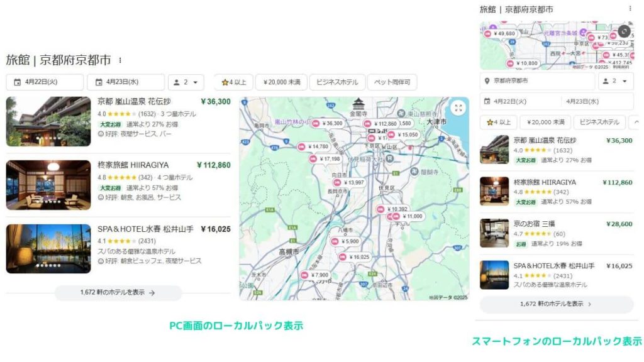Screen dimensions: 644x362
Task: Open 柊家旅館 HIIRAGIYA thumbnail in smartphone view
Action: click(x=494, y=191)
